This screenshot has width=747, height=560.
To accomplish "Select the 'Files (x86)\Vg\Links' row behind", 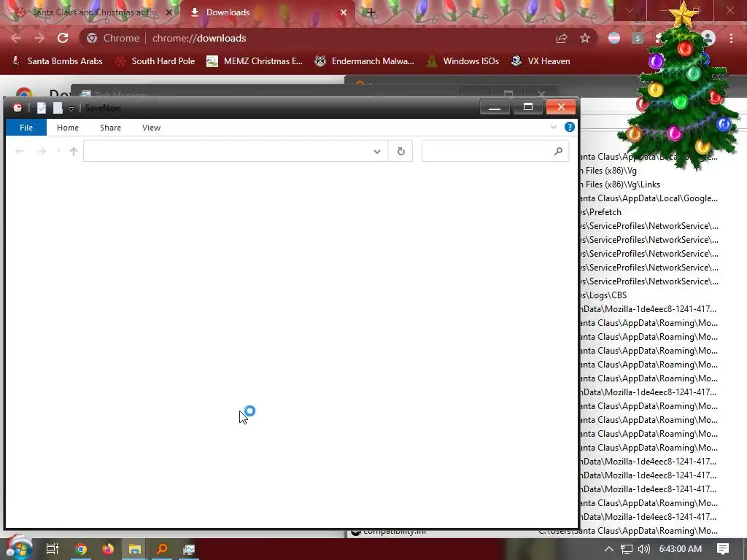I will [x=620, y=184].
